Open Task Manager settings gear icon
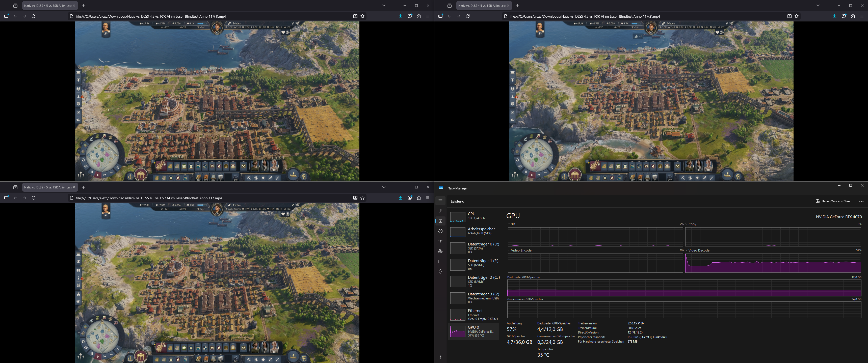868x363 pixels. click(x=440, y=357)
